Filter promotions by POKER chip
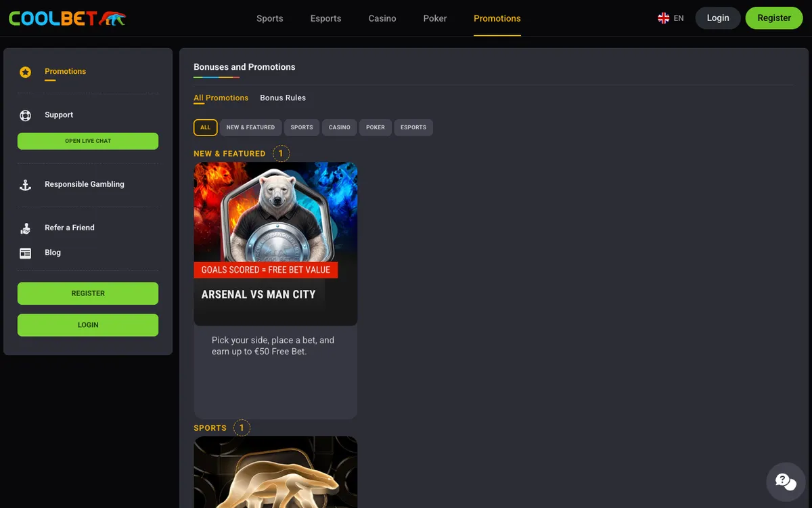 tap(376, 127)
